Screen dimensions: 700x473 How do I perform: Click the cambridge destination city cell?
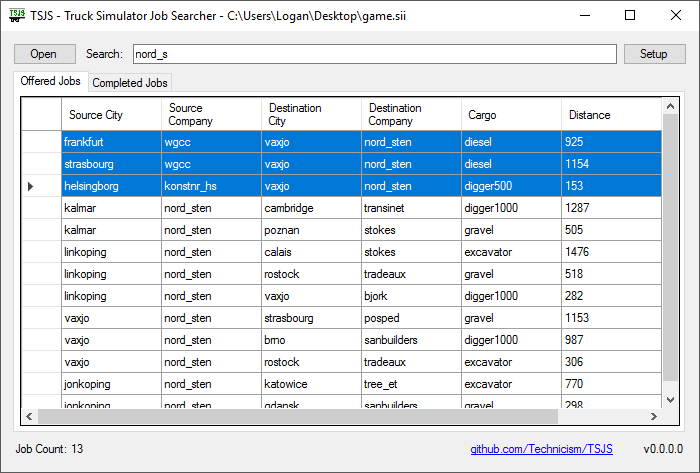coord(310,208)
